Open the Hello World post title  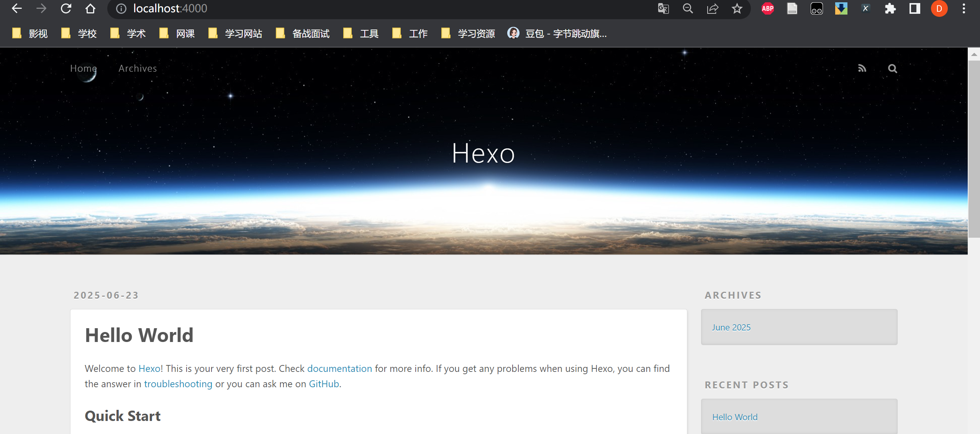pos(139,335)
